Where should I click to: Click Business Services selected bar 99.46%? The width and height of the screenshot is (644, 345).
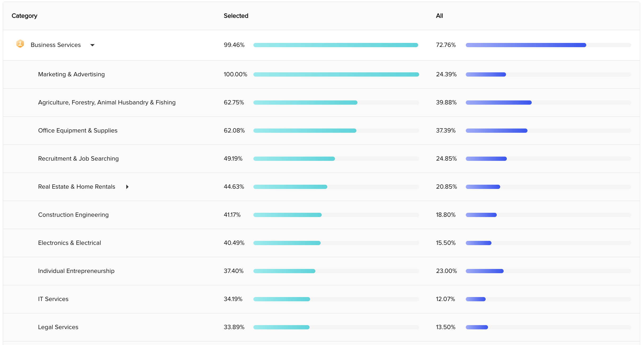(336, 45)
